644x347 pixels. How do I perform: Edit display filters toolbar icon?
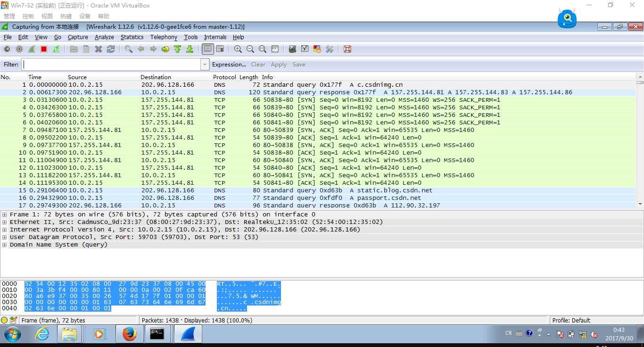click(305, 49)
